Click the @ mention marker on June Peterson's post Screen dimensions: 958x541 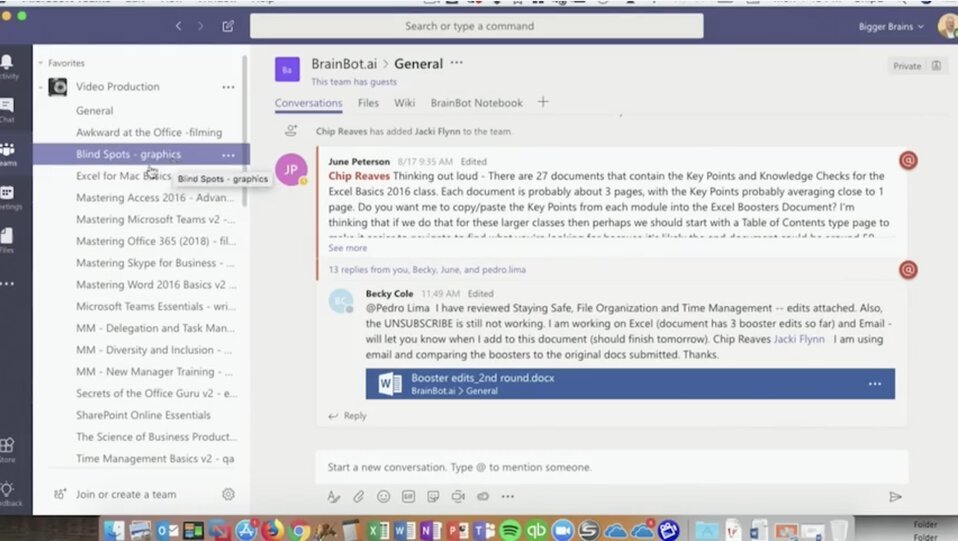(x=908, y=161)
